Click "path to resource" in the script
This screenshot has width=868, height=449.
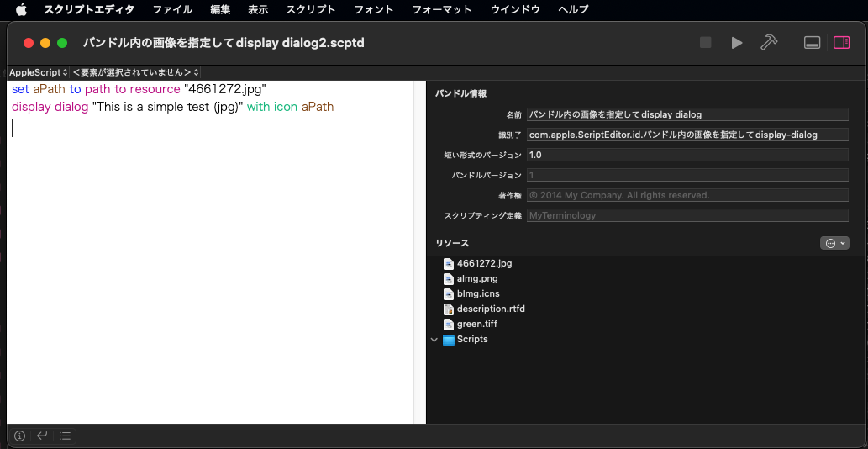click(132, 89)
